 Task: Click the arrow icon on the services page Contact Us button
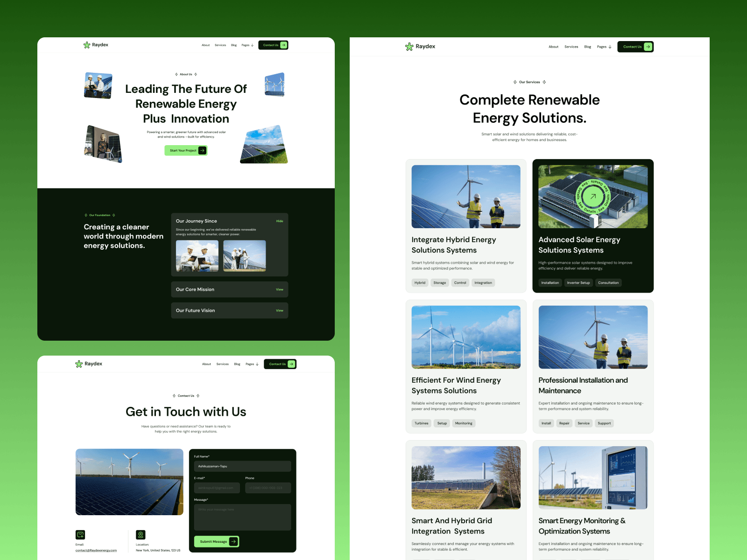tap(648, 47)
